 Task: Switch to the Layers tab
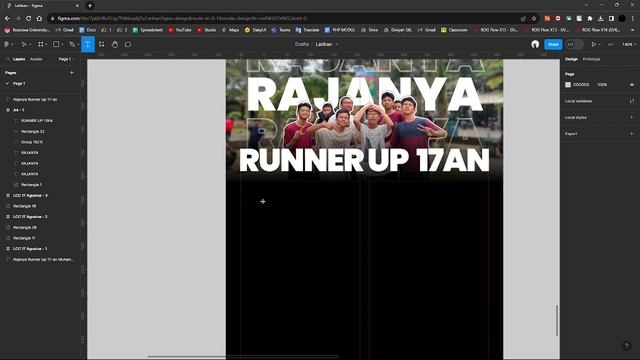[x=19, y=59]
